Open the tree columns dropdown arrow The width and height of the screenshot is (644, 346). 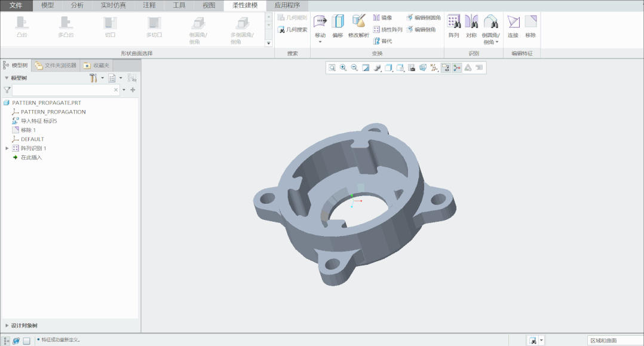(121, 78)
